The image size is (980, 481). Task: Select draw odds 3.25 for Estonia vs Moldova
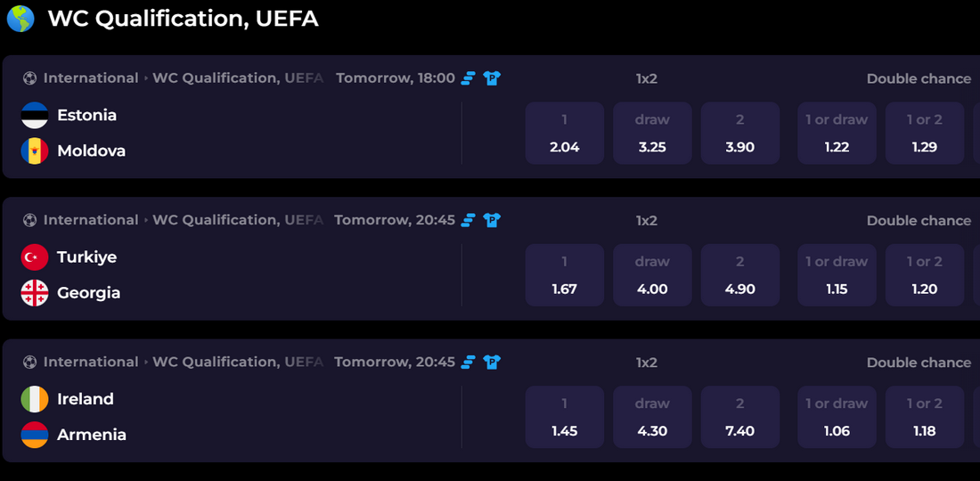point(652,134)
